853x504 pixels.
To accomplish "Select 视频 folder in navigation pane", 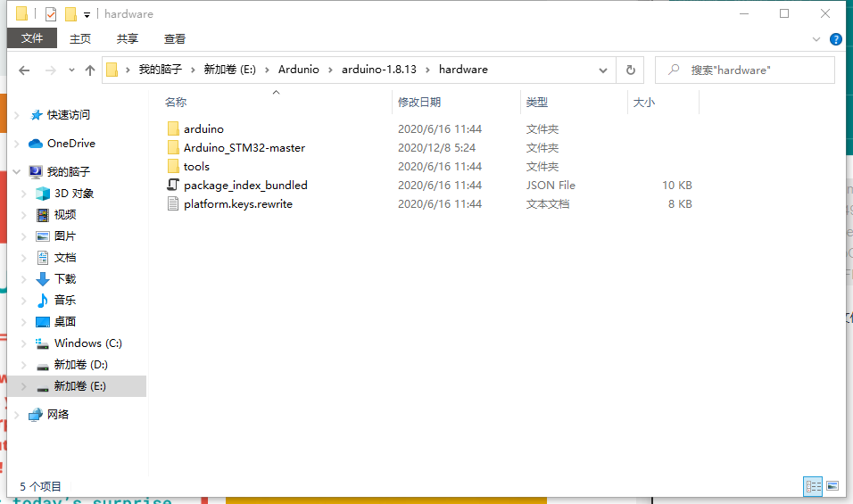I will click(65, 215).
